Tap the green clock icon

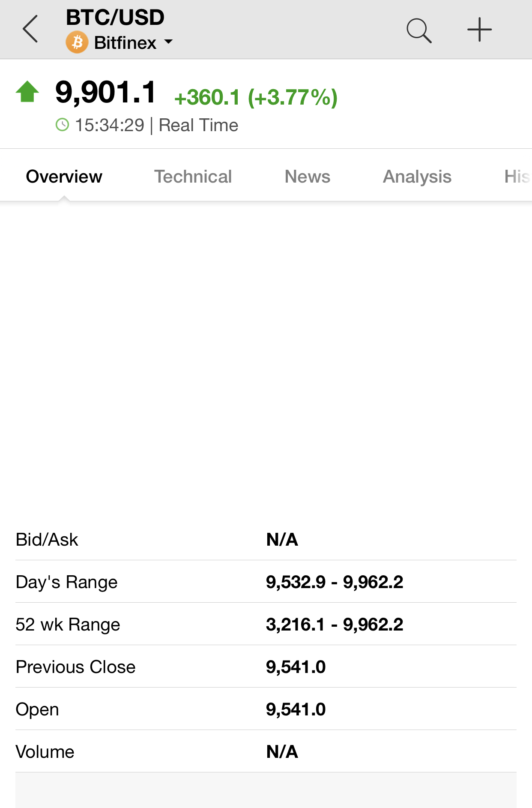(63, 125)
